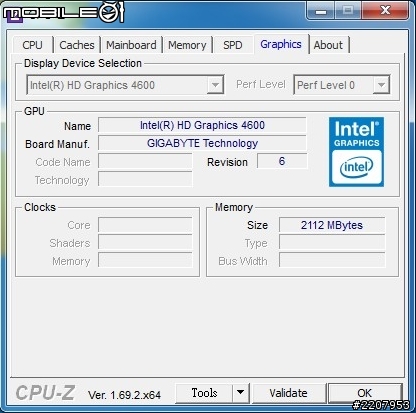Click the Display Device Selection group label
The height and width of the screenshot is (413, 416).
coord(83,63)
